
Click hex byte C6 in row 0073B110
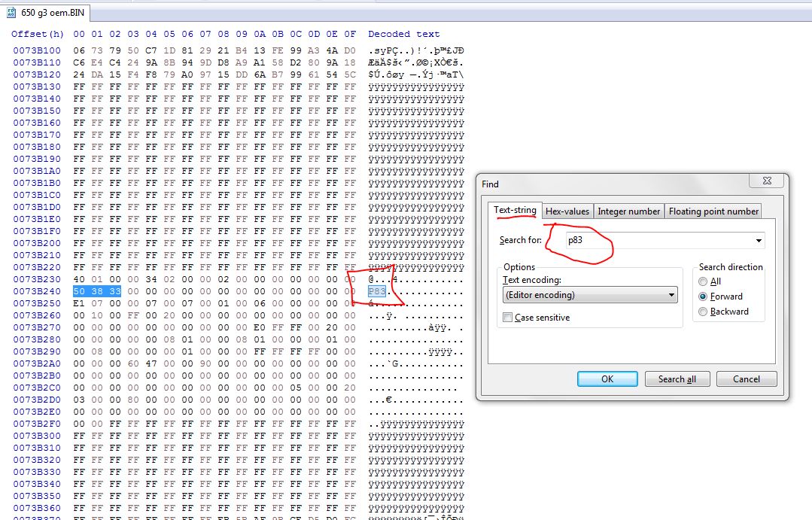point(79,62)
